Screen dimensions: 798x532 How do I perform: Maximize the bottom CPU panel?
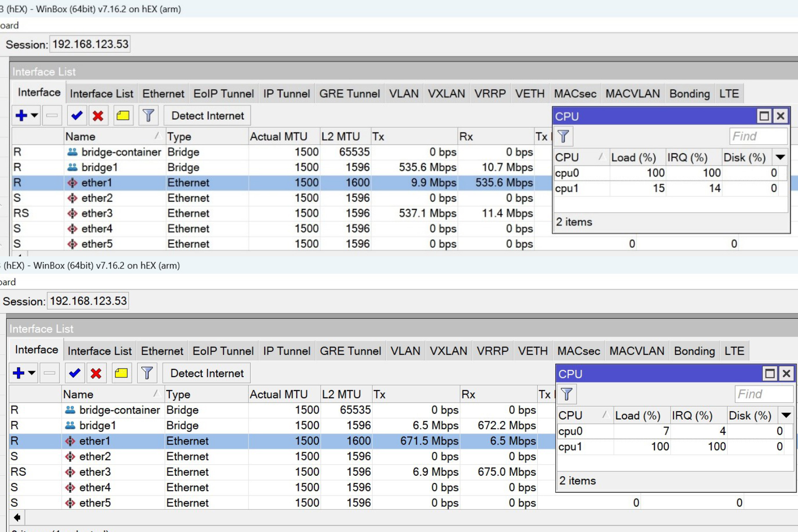(770, 373)
